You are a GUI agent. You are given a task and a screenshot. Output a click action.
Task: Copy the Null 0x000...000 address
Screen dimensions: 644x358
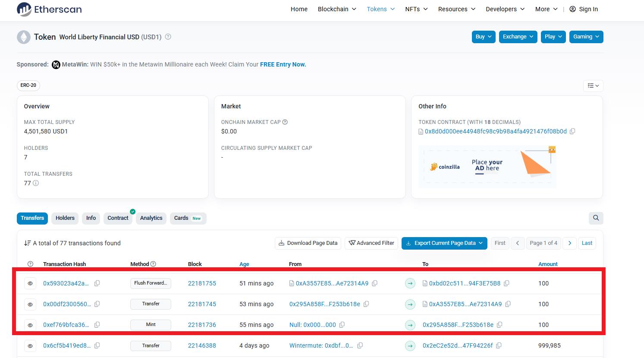(x=342, y=325)
